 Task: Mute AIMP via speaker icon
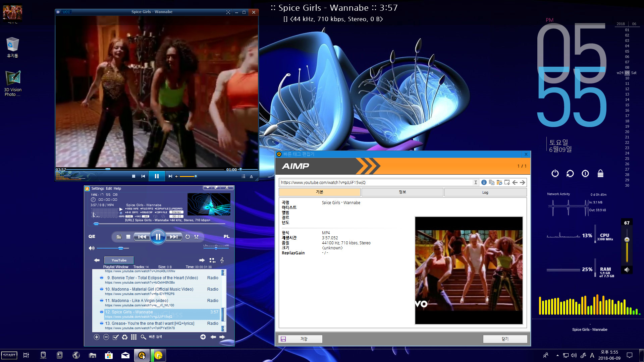tap(92, 248)
